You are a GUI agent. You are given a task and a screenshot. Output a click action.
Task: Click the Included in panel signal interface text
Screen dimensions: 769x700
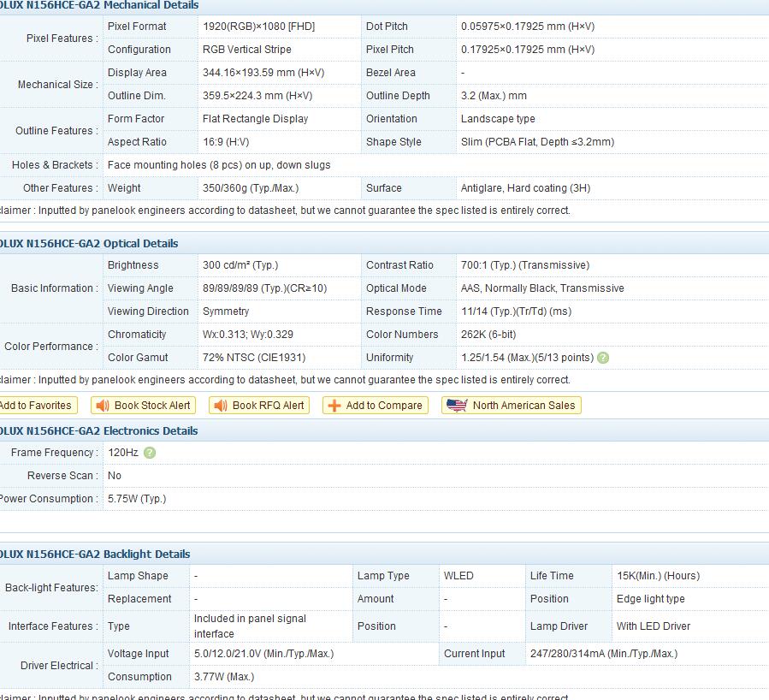(250, 626)
